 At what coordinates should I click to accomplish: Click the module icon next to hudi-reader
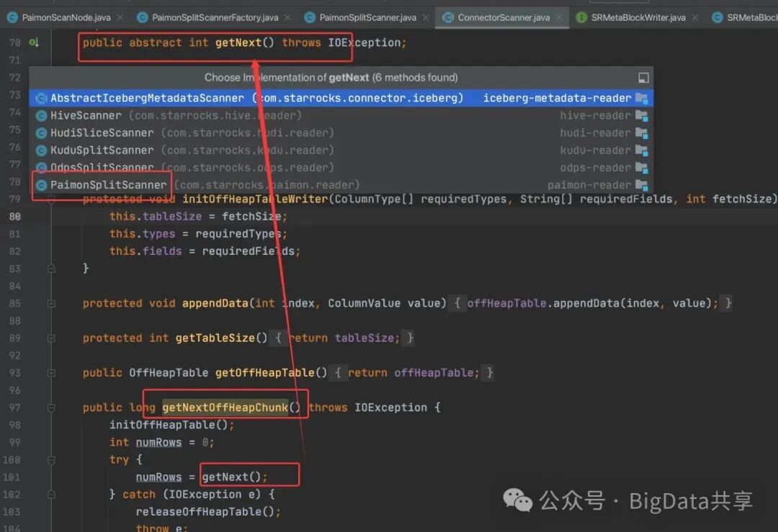(x=642, y=133)
